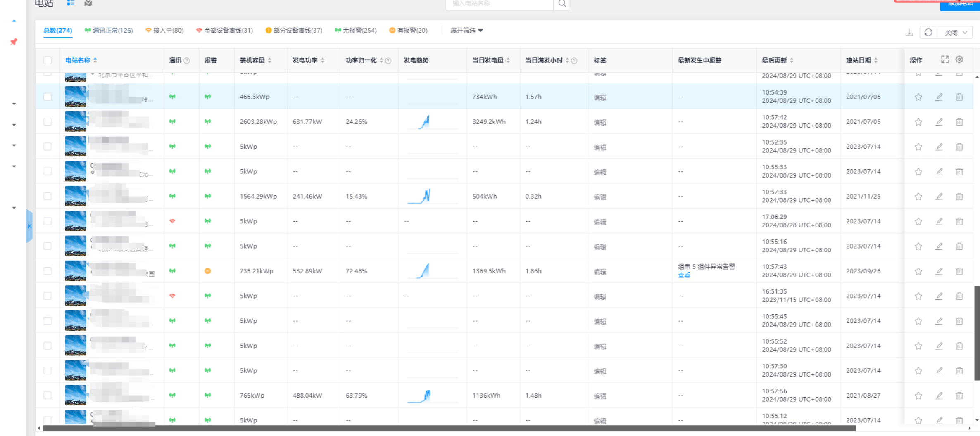Viewport: 980px width, 436px height.
Task: Expand the 展开筛选 filter dropdown
Action: (466, 31)
